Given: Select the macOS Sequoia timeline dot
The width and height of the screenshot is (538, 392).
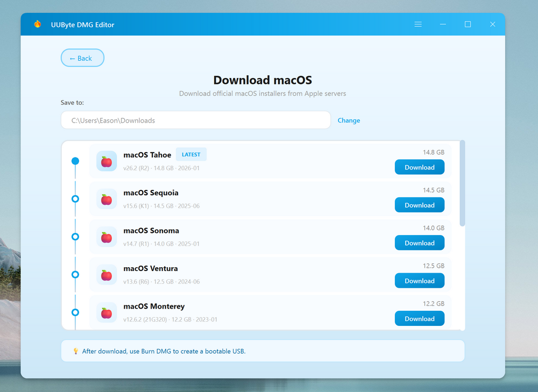Looking at the screenshot, I should pos(75,199).
